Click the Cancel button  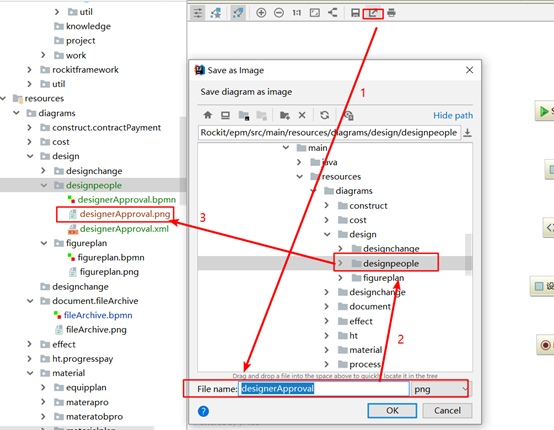(x=447, y=411)
